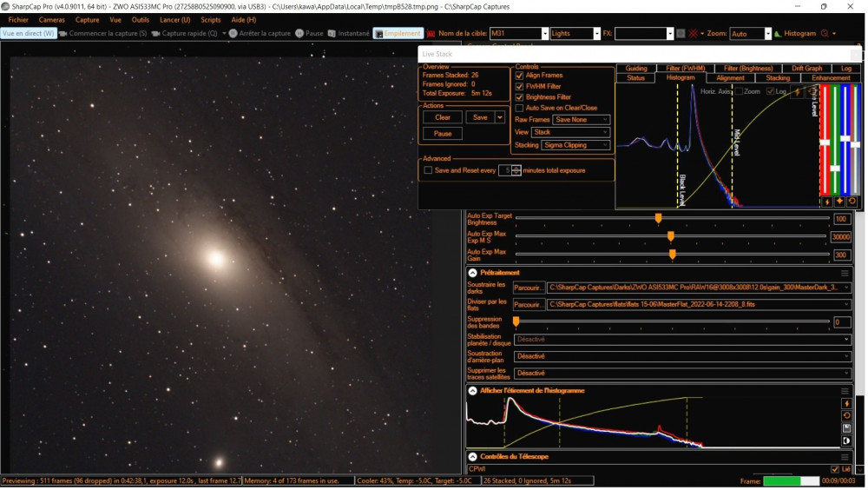Click Capture rapide toolbar button
The width and height of the screenshot is (868, 490).
point(184,33)
